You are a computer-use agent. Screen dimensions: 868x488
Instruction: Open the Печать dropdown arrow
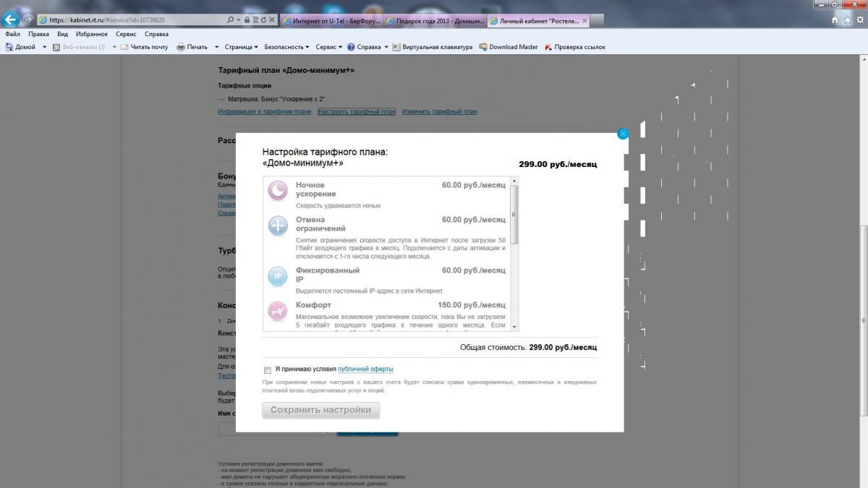point(216,47)
